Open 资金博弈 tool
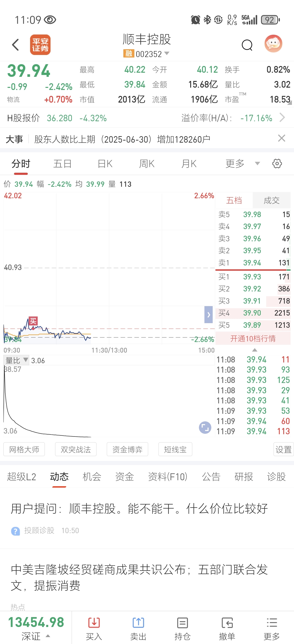Image resolution: width=294 pixels, height=644 pixels. (x=127, y=449)
